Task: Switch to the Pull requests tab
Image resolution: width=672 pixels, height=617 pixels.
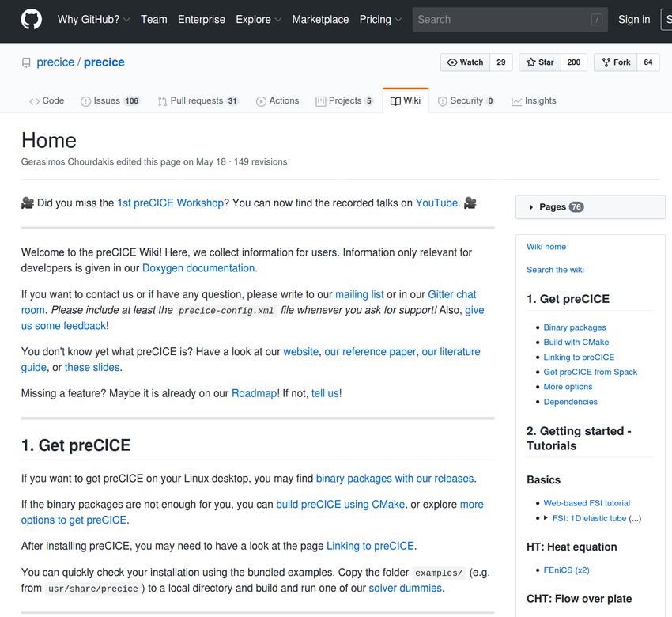Action: click(198, 100)
